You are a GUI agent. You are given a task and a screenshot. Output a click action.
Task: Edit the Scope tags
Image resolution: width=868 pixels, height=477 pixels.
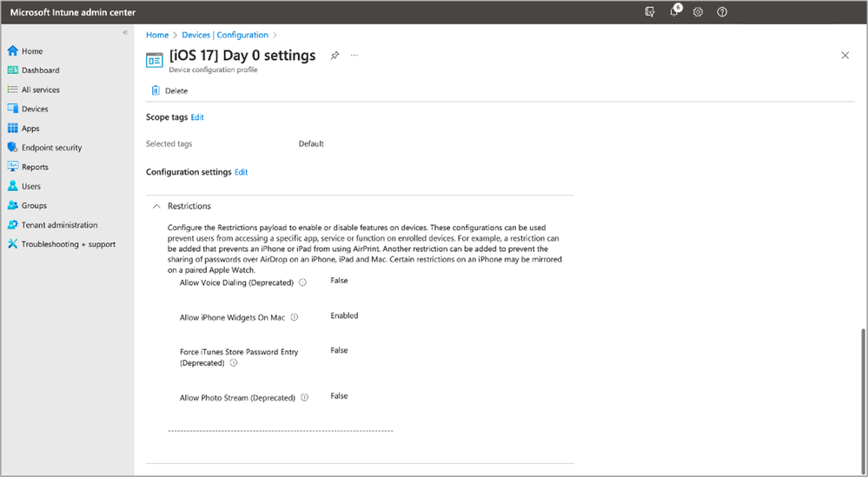pos(197,117)
